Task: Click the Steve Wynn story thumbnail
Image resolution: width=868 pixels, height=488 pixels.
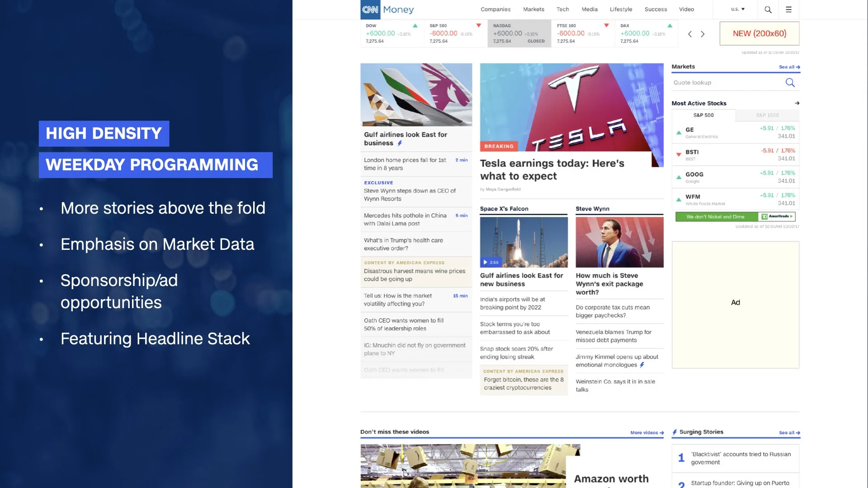Action: (x=619, y=242)
